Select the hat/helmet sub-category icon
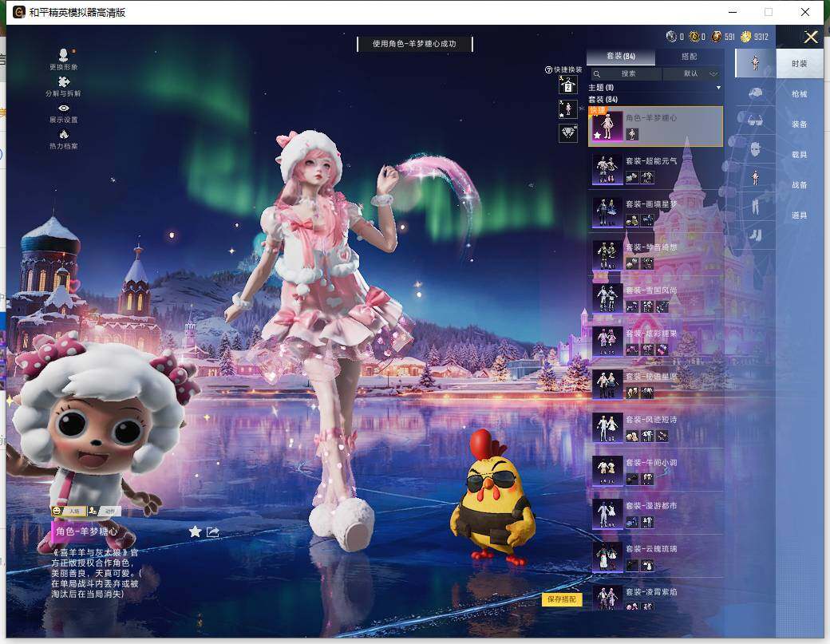 point(755,93)
